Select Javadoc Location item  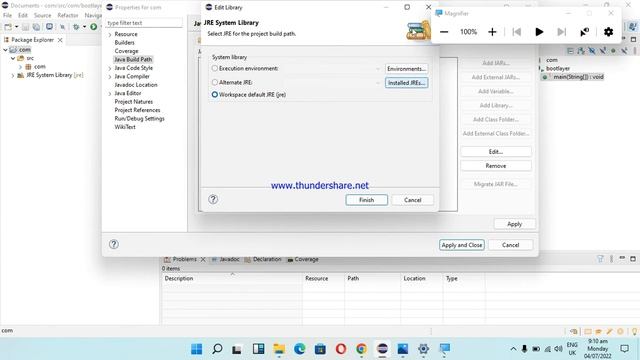pyautogui.click(x=136, y=85)
